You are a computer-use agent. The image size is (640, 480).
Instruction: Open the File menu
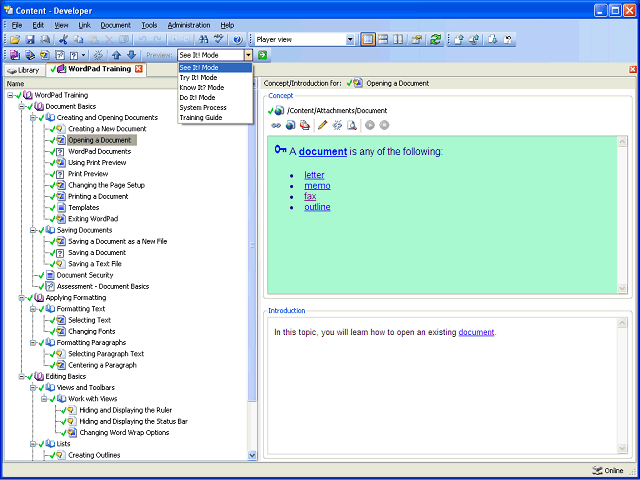(17, 25)
